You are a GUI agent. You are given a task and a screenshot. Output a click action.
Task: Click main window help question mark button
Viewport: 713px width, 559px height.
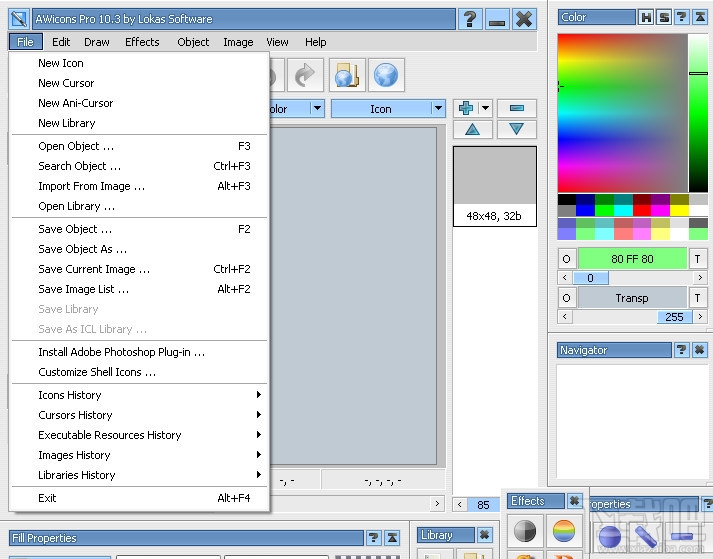point(470,19)
